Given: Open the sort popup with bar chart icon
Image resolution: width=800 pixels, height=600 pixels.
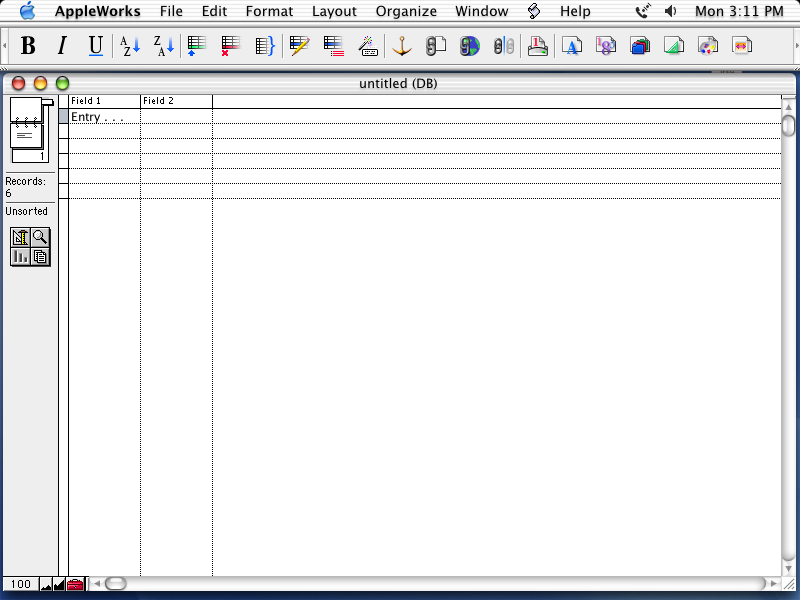Looking at the screenshot, I should [x=20, y=256].
